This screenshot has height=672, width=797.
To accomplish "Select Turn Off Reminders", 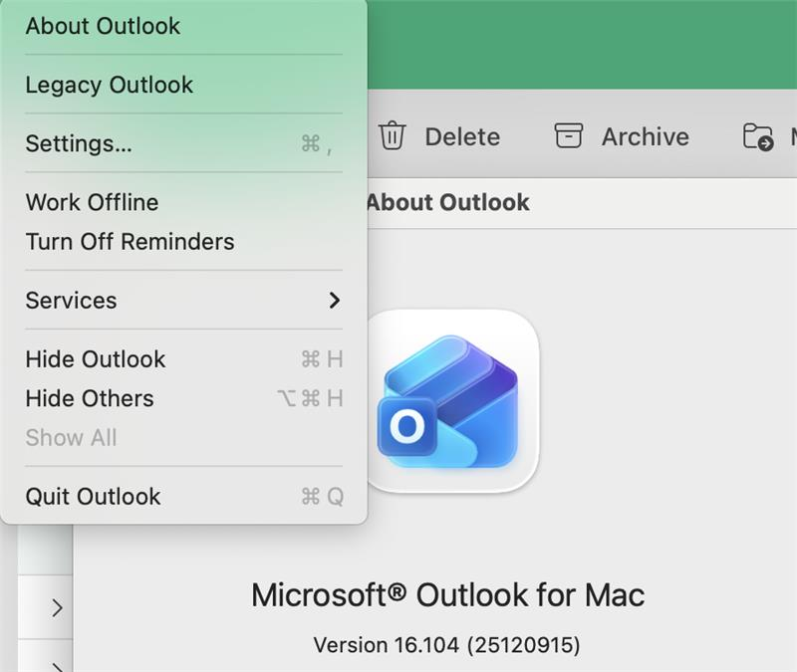I will 183,241.
